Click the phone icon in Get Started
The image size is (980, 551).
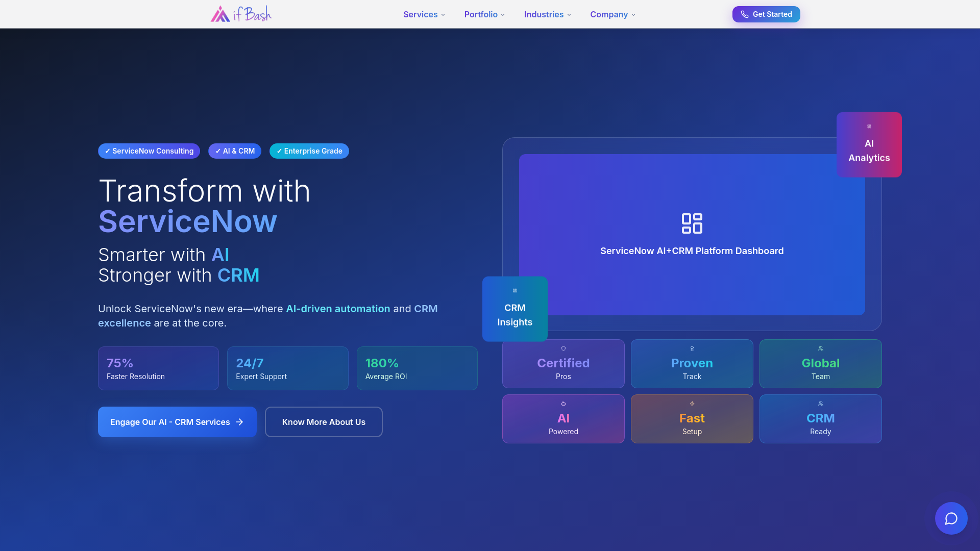coord(744,14)
